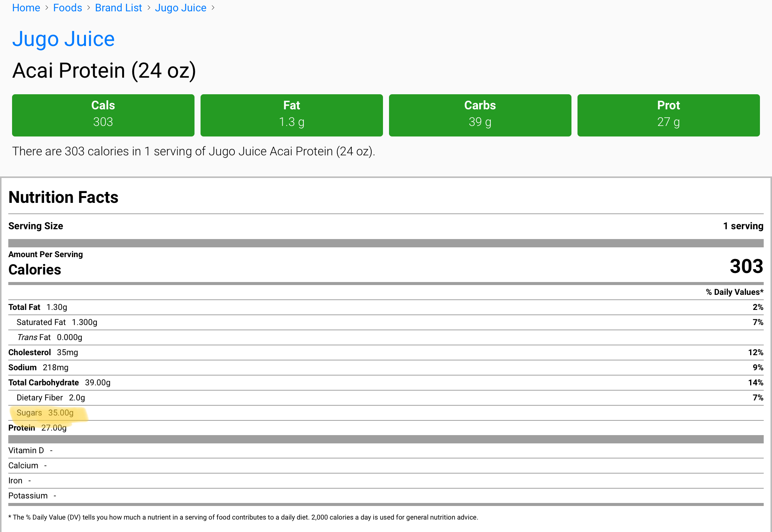Screen dimensions: 772x532
Task: Select the Prot 27 g green tile
Action: tap(668, 115)
